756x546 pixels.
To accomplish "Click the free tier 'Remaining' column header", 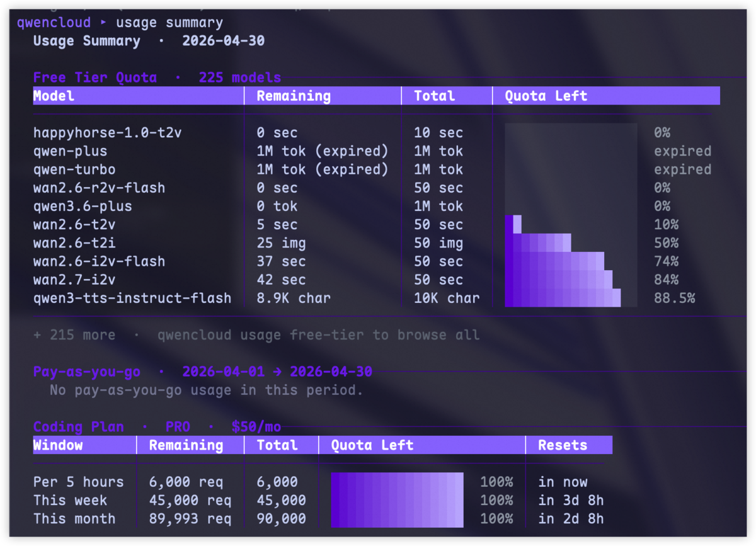I will point(294,96).
